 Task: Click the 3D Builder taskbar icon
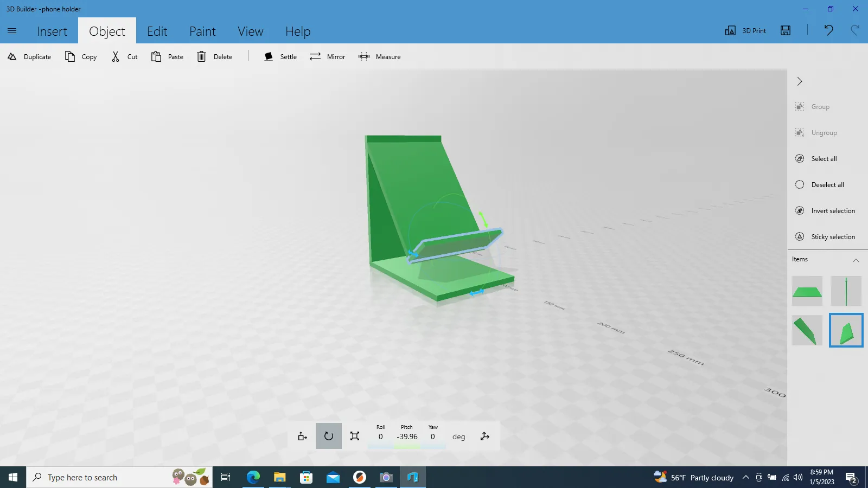pos(413,477)
